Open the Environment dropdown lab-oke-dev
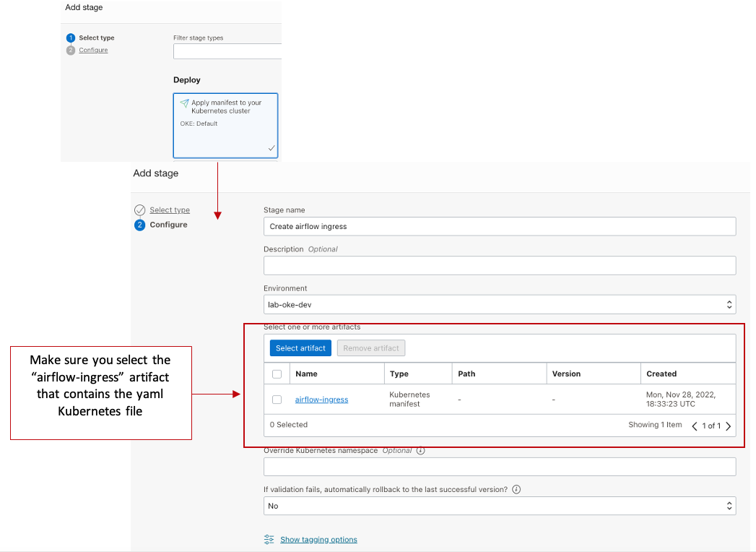 (500, 304)
